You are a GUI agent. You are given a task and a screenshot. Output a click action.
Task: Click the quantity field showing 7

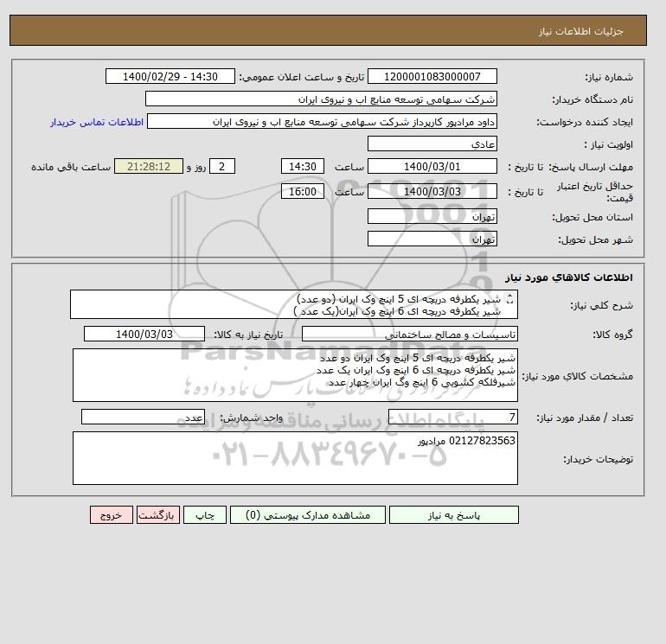click(x=453, y=417)
